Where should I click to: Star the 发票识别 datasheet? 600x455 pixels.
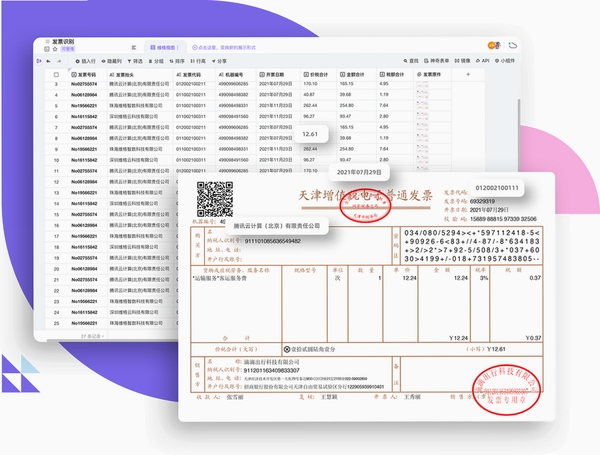pos(55,49)
